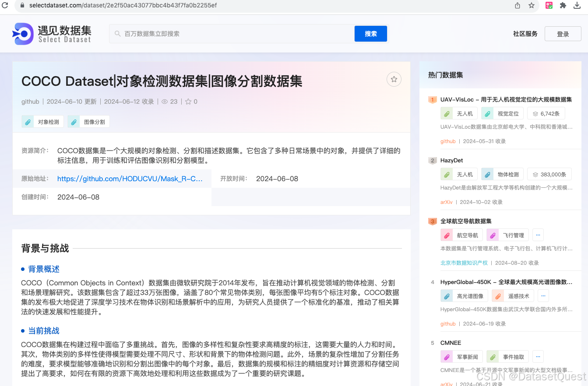Click the 飞行管理 tag
Screen dimensions: 588x386
508,235
